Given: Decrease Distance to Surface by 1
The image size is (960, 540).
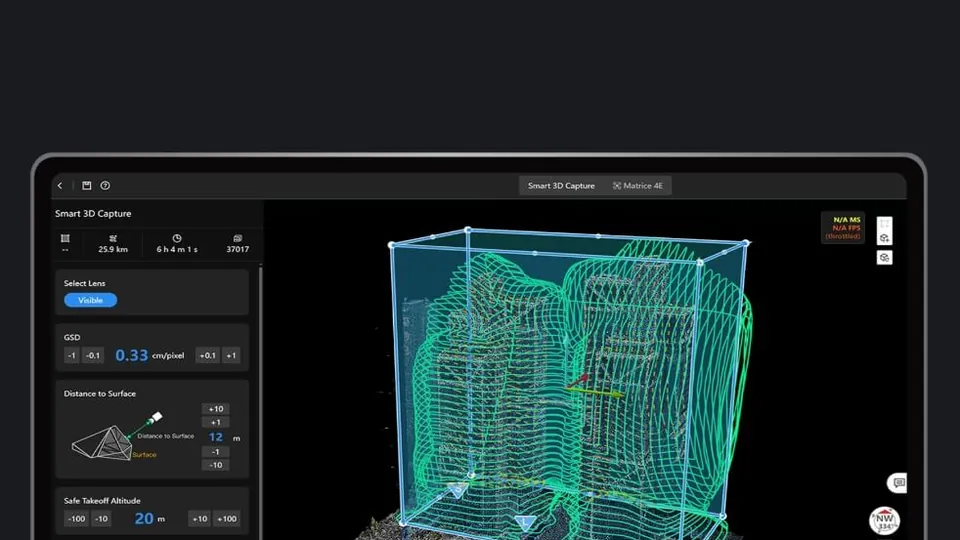Looking at the screenshot, I should click(216, 452).
